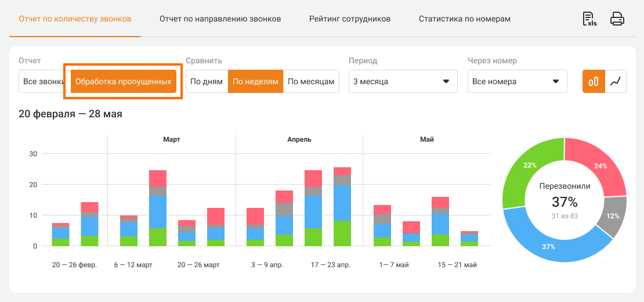Select "Обработка пропущенных" report option
This screenshot has height=302, width=644.
(123, 82)
